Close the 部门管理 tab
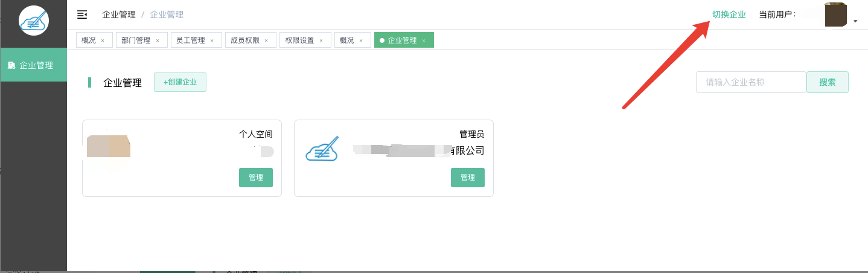This screenshot has width=868, height=273. click(158, 40)
